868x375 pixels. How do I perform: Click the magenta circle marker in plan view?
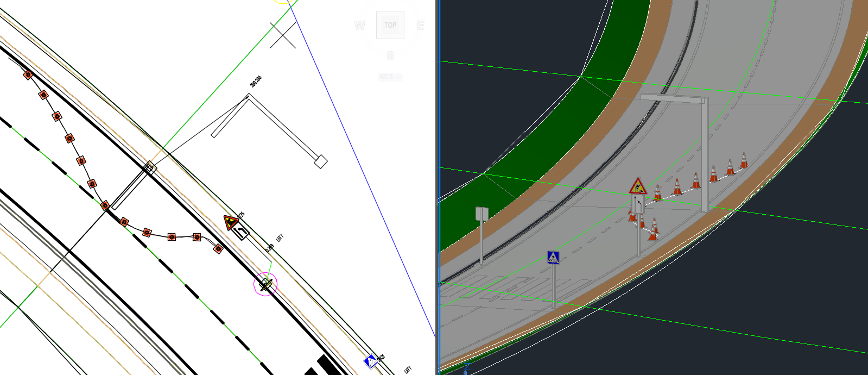pos(265,284)
